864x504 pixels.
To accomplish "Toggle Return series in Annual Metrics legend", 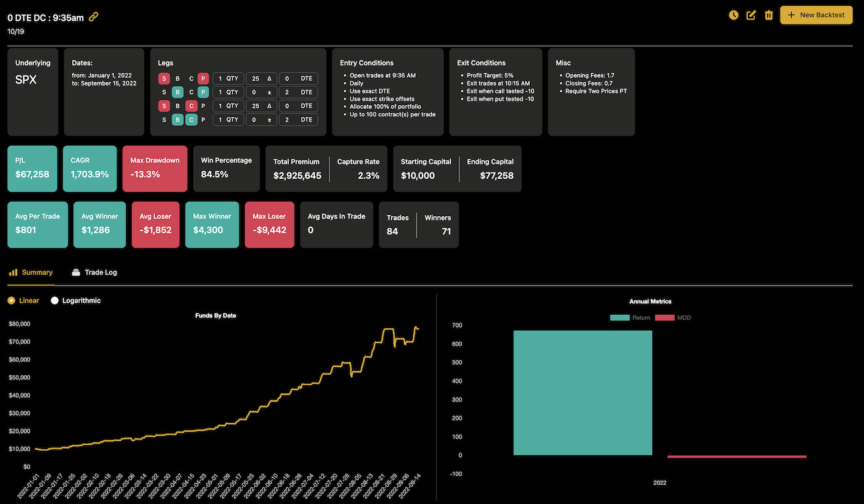I will coord(619,318).
